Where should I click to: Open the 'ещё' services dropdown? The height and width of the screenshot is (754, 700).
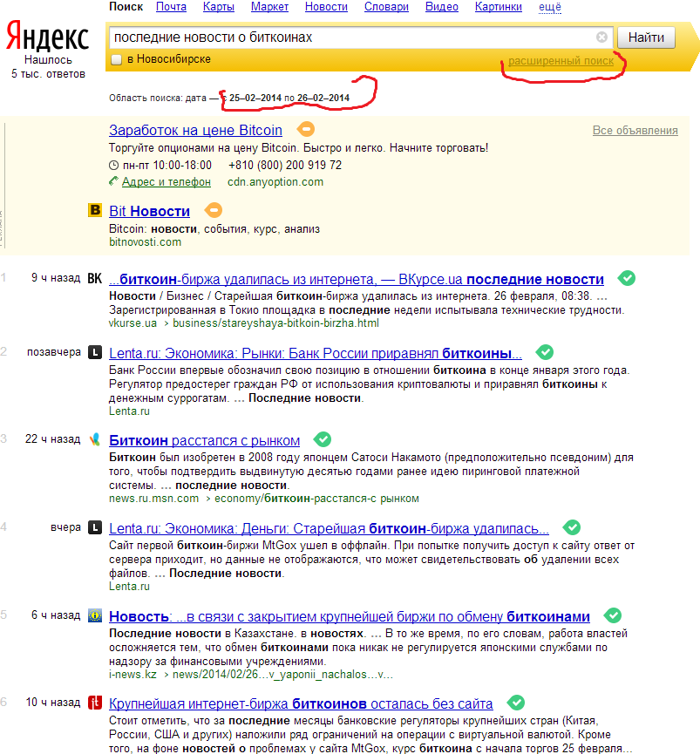tap(549, 7)
